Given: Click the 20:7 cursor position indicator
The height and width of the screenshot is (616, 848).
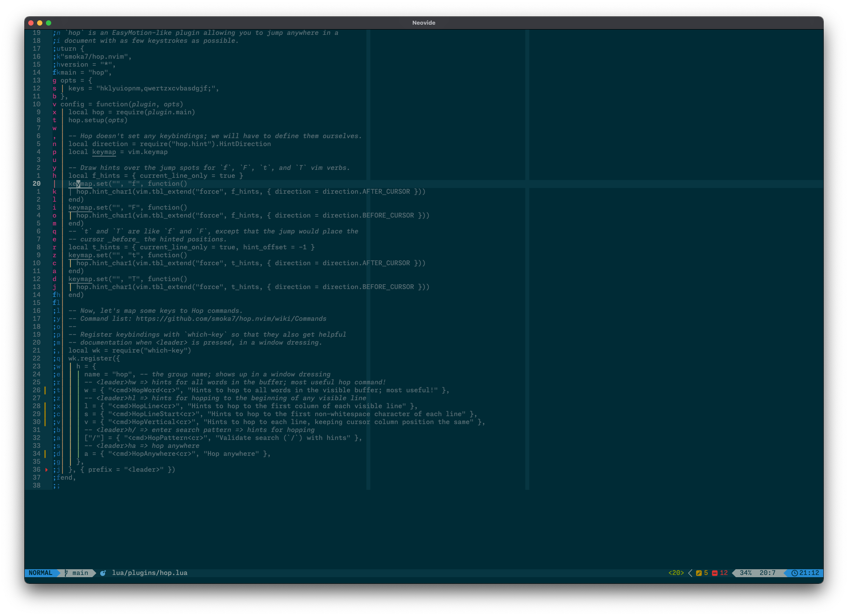Looking at the screenshot, I should [x=767, y=573].
